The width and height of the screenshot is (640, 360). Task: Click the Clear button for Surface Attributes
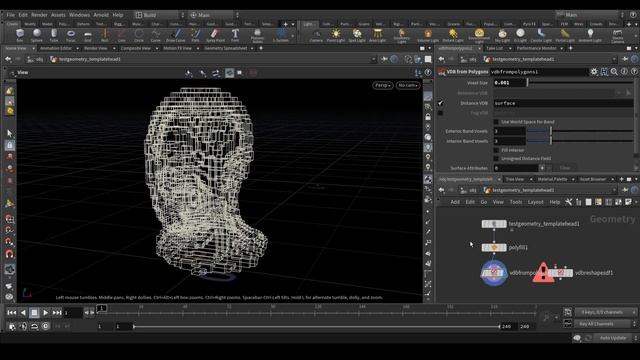click(x=565, y=168)
